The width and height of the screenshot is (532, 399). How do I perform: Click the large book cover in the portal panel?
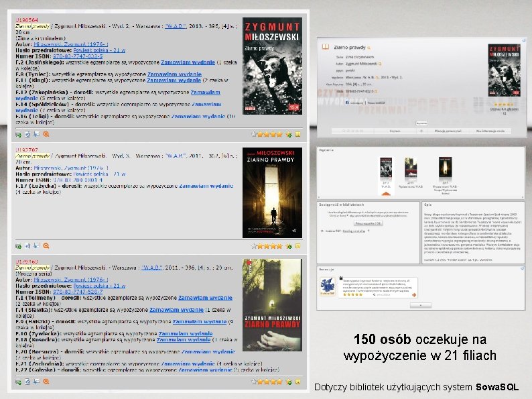tap(504, 70)
